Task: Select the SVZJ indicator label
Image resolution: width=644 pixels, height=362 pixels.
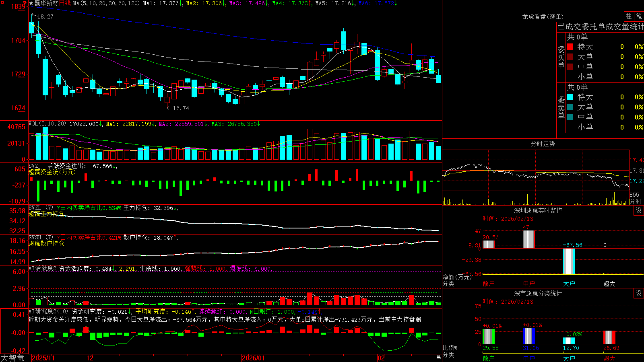Action: [x=35, y=166]
